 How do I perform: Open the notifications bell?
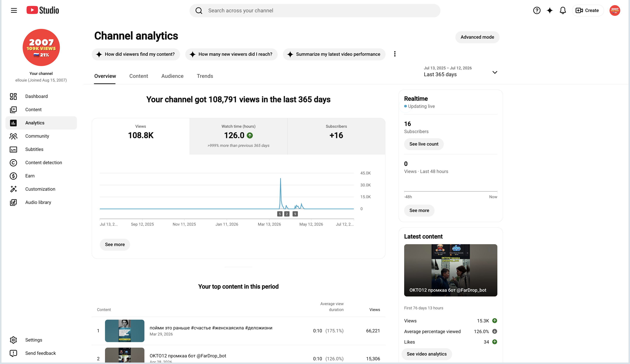(563, 10)
